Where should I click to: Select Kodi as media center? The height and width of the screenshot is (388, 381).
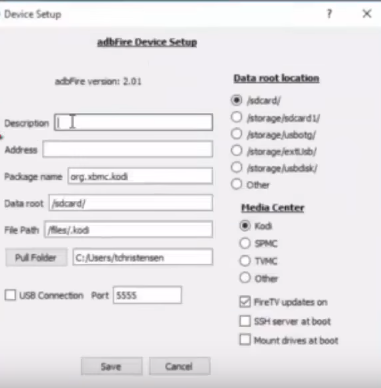(x=245, y=226)
